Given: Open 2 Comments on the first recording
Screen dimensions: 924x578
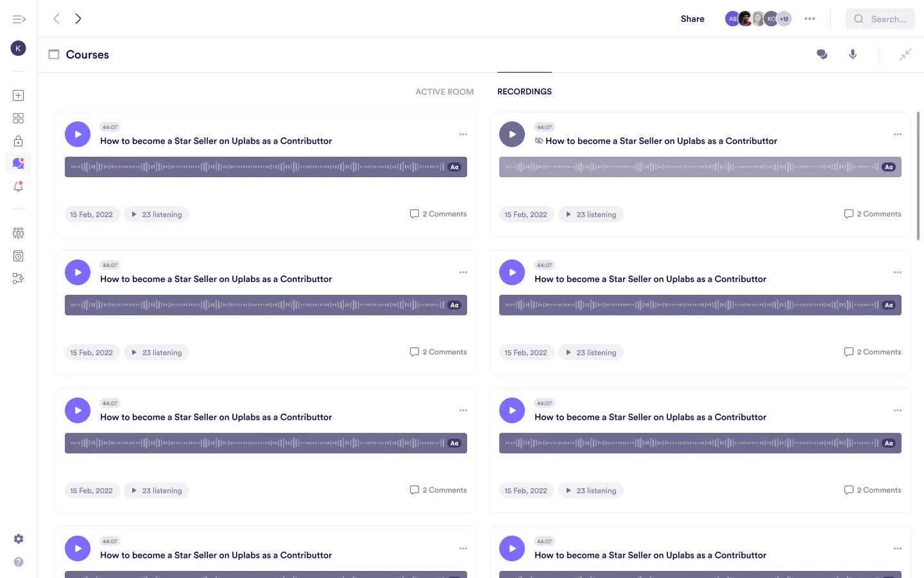Looking at the screenshot, I should (438, 213).
